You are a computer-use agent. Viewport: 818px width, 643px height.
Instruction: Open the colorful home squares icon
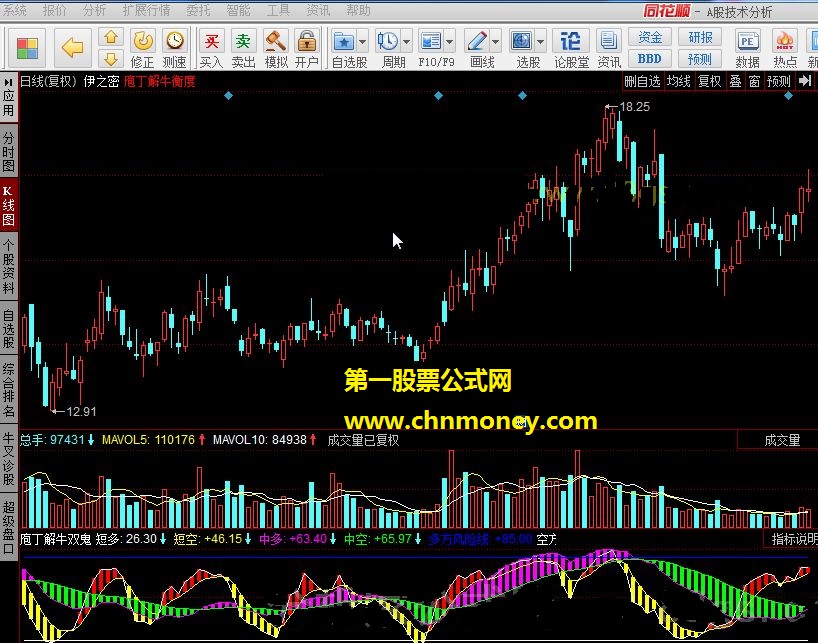[x=27, y=48]
